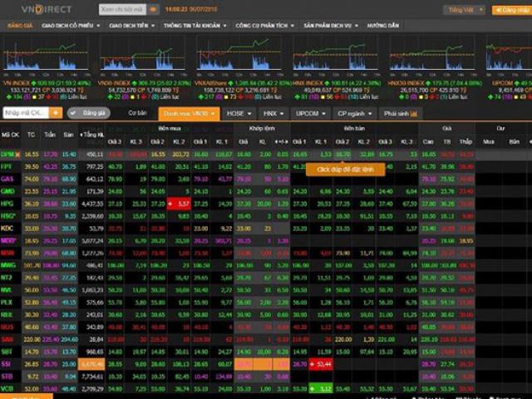Image resolution: width=532 pixels, height=399 pixels.
Task: Focus the Nhập mã CK input field
Action: pyautogui.click(x=26, y=113)
